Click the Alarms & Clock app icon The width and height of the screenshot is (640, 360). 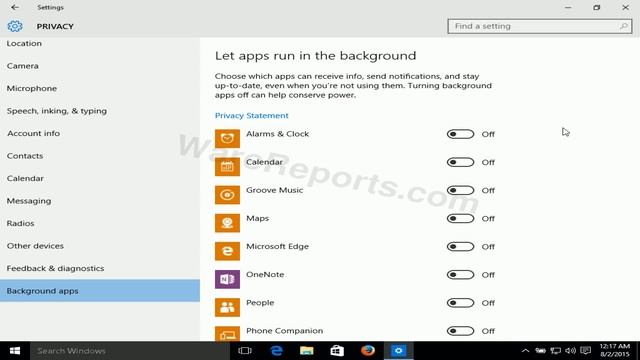(227, 138)
